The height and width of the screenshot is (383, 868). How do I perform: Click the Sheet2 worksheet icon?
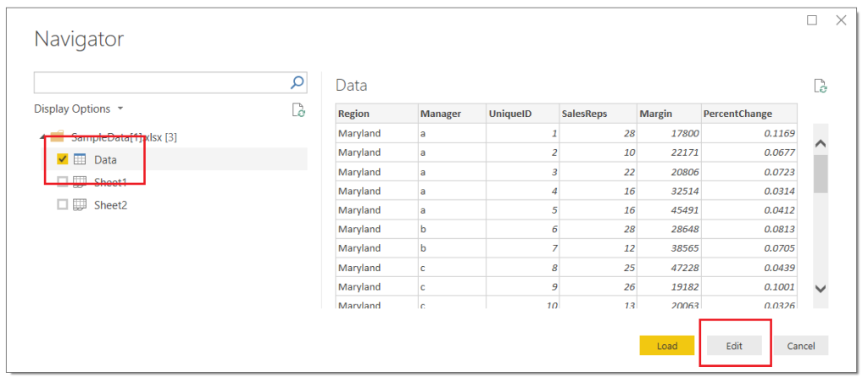(80, 205)
